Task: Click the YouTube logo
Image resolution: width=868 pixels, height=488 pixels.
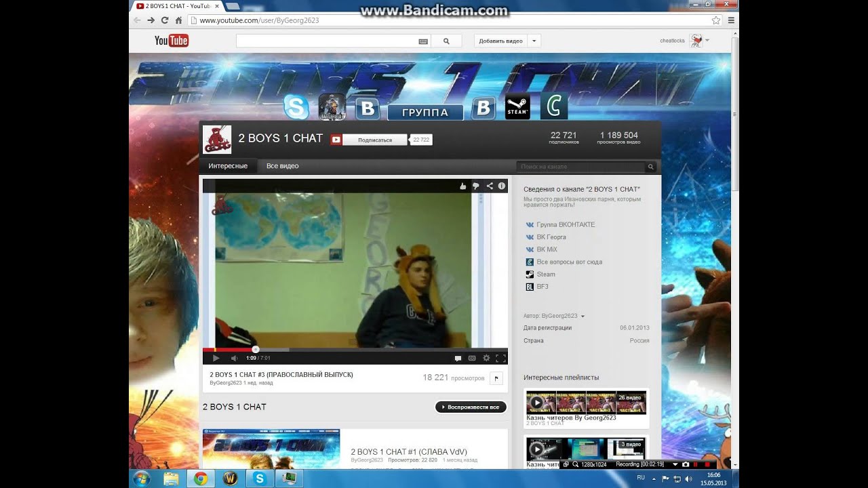Action: (x=172, y=41)
